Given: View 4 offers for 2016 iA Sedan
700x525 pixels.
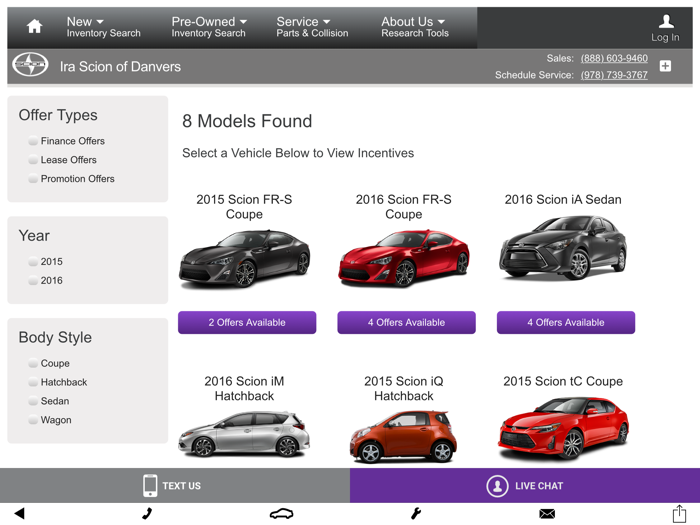Looking at the screenshot, I should pos(566,322).
